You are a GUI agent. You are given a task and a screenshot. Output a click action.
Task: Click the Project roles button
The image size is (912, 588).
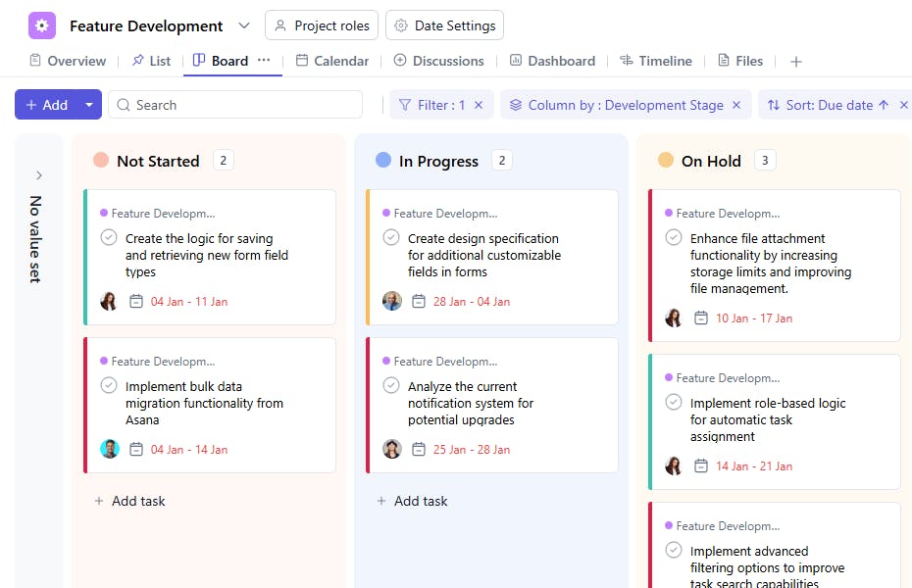pos(321,25)
